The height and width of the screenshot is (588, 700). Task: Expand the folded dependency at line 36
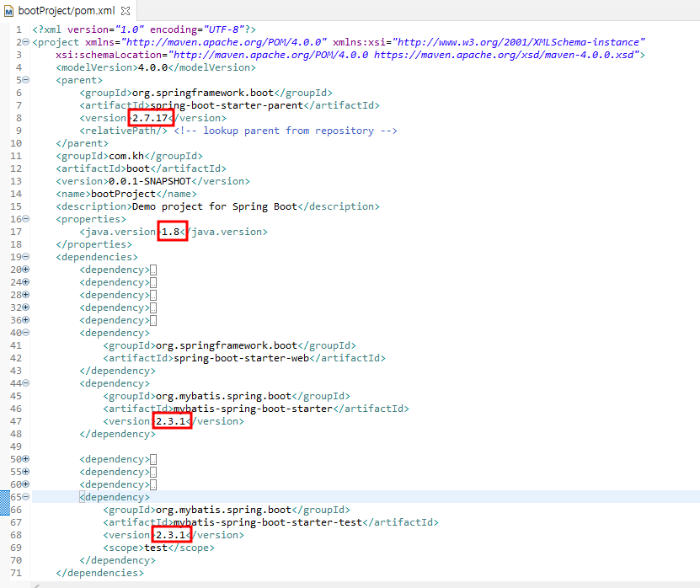[x=26, y=320]
